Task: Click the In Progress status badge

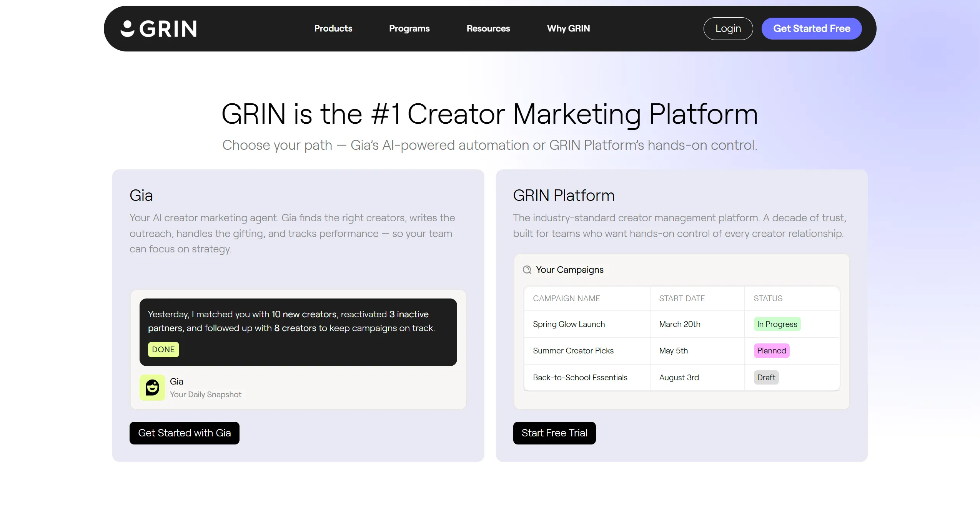Action: pos(777,324)
